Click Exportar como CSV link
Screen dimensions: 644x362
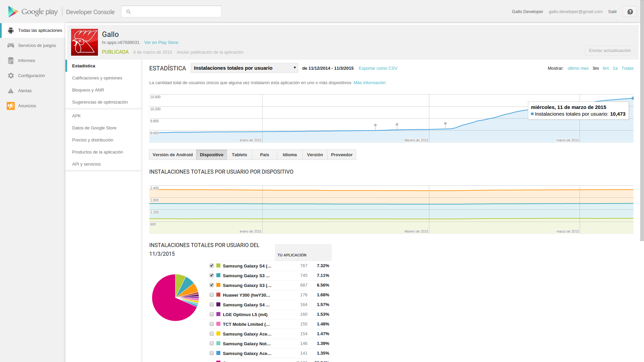(378, 68)
